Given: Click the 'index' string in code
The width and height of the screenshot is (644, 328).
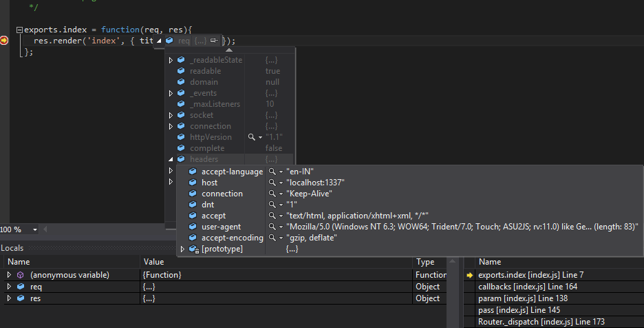Looking at the screenshot, I should pos(104,41).
